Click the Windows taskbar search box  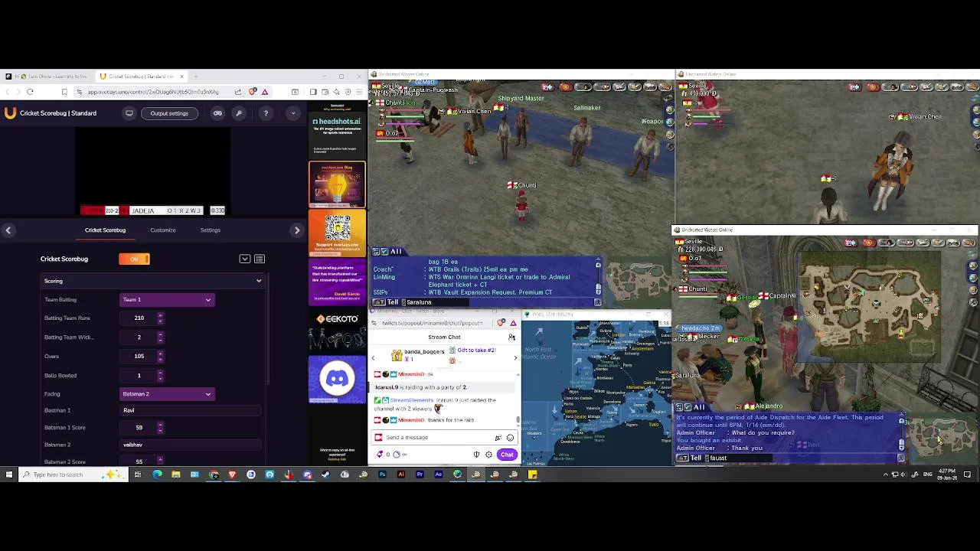[x=73, y=474]
